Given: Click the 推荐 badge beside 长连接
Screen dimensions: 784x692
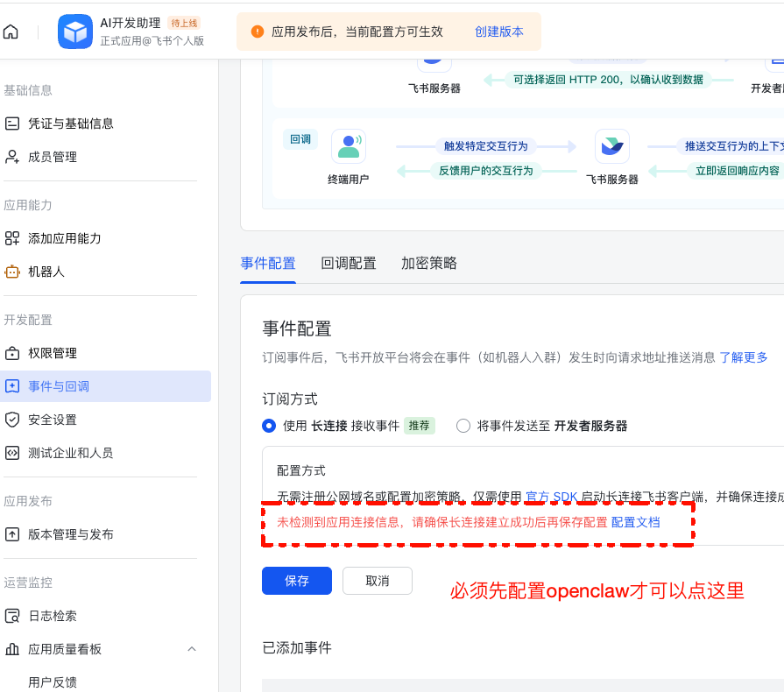Looking at the screenshot, I should pyautogui.click(x=419, y=426).
